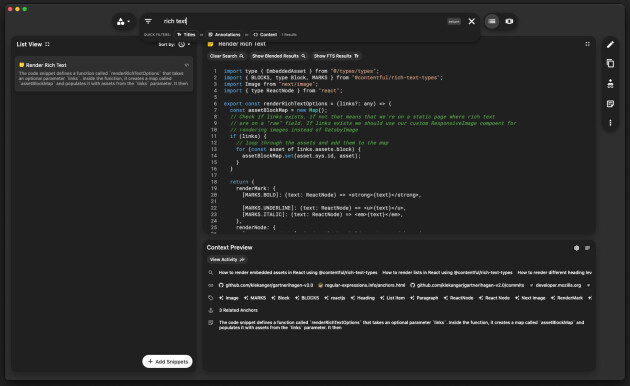Click the snippet description in Context Preview
This screenshot has height=386, width=630.
tap(401, 325)
